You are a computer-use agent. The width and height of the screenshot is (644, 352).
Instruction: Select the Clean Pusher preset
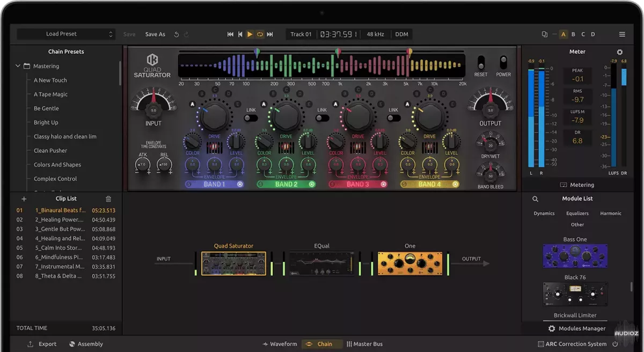pos(50,151)
